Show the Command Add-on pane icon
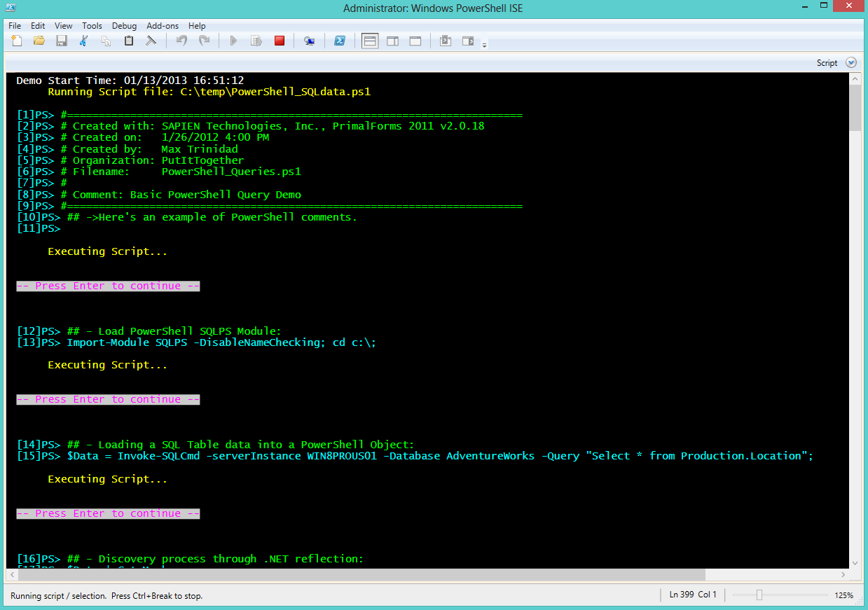This screenshot has width=868, height=610. (468, 41)
